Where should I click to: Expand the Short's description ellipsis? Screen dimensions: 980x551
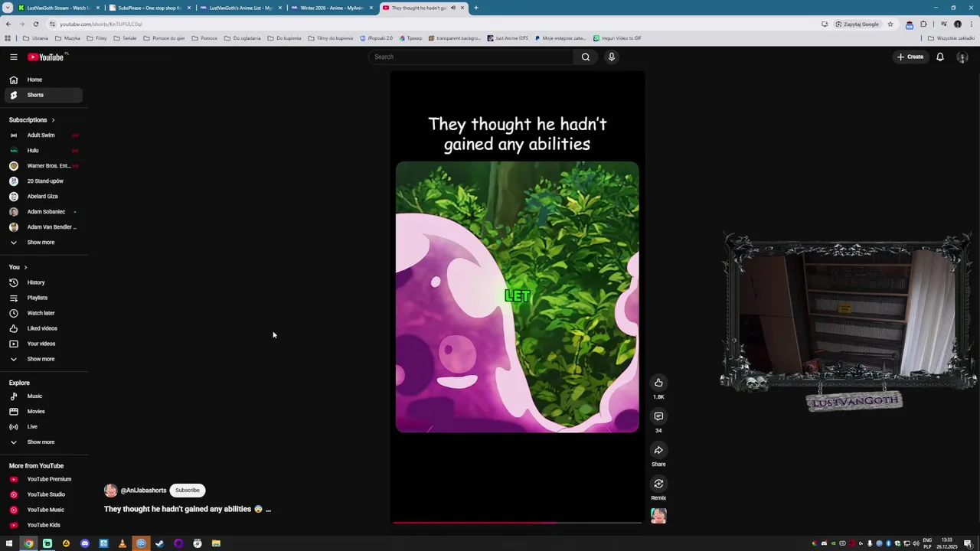(x=268, y=509)
